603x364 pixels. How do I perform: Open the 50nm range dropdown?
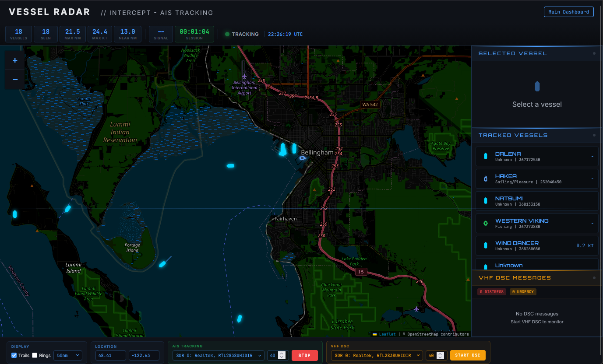click(x=67, y=355)
